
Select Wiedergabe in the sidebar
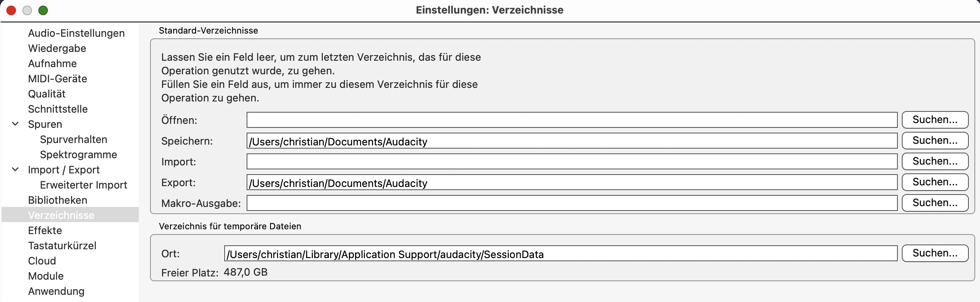(57, 48)
